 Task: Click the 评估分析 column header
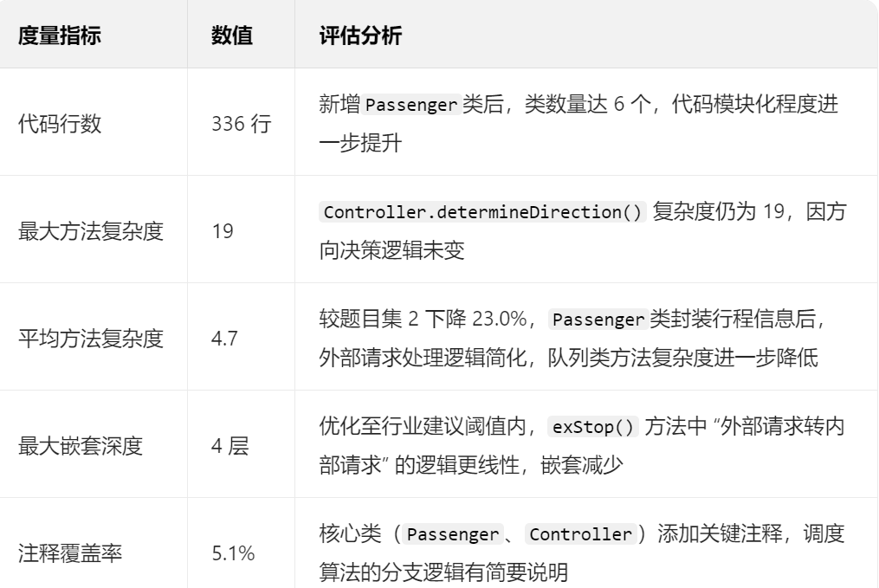(360, 36)
